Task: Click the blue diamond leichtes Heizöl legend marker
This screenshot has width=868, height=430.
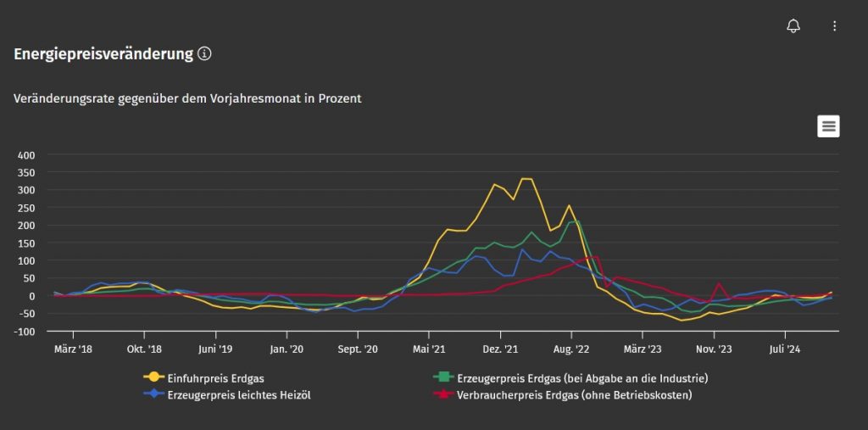Action: click(153, 395)
